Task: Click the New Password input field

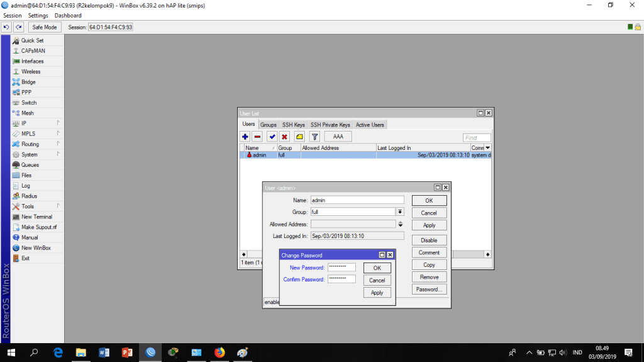Action: [x=341, y=268]
